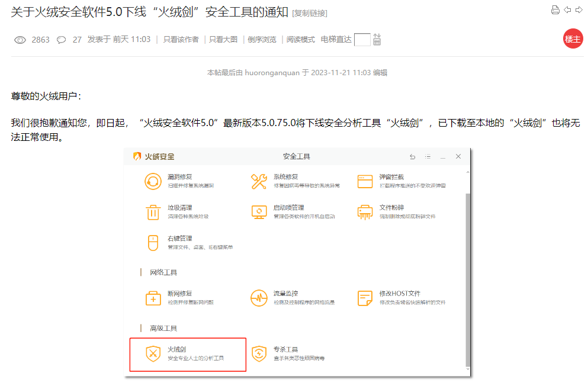Click the red 楼主 badge
Image resolution: width=588 pixels, height=383 pixels.
pos(573,38)
